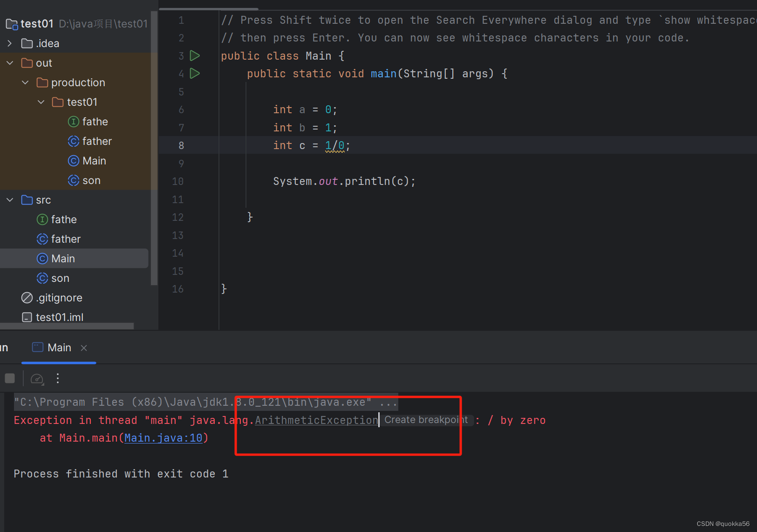
Task: Click 'Process finished with exit code 1' text
Action: pyautogui.click(x=121, y=474)
